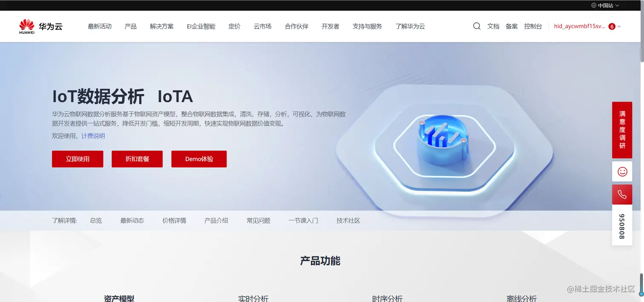Click the Demo体验 button
The height and width of the screenshot is (302, 644).
tap(198, 159)
